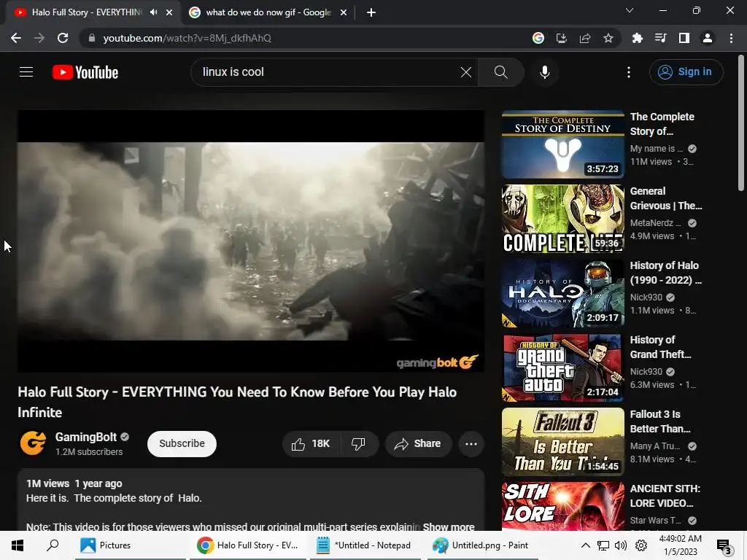Open volume control in system tray
747x560 pixels.
pos(620,545)
